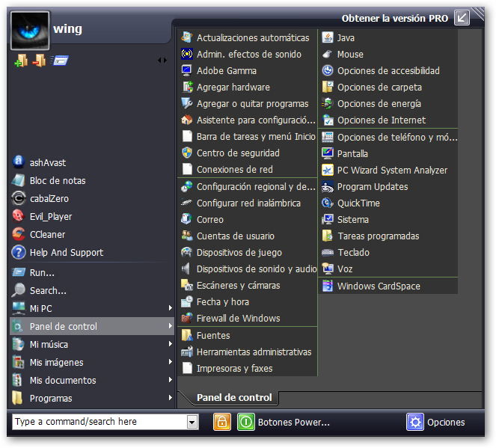The image size is (496, 448).
Task: Select the Panel de control tab
Action: click(x=234, y=398)
